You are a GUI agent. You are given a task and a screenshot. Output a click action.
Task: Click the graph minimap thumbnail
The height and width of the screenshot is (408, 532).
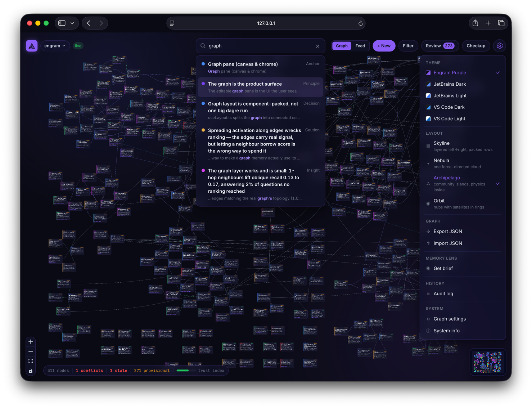[488, 362]
